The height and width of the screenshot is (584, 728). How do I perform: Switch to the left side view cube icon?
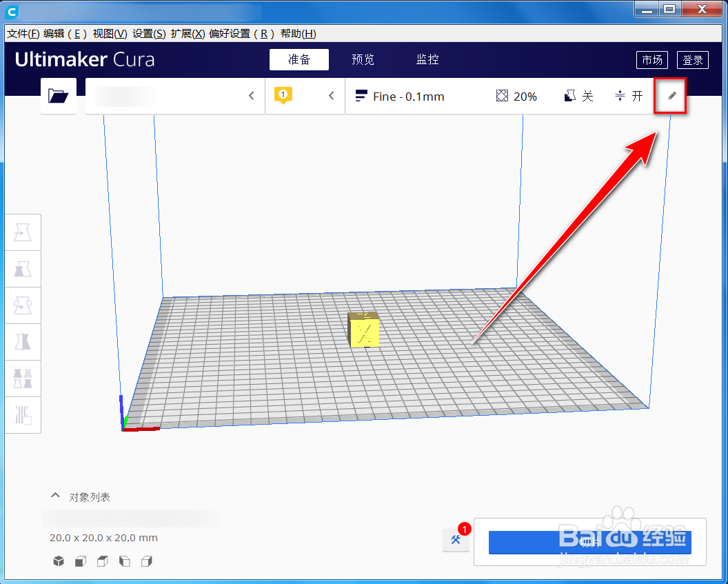[124, 561]
